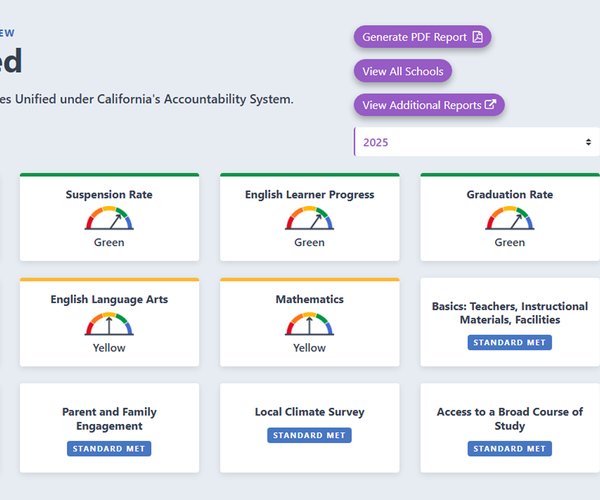Open the Local Climate Survey card
Image resolution: width=600 pixels, height=500 pixels.
pyautogui.click(x=310, y=428)
